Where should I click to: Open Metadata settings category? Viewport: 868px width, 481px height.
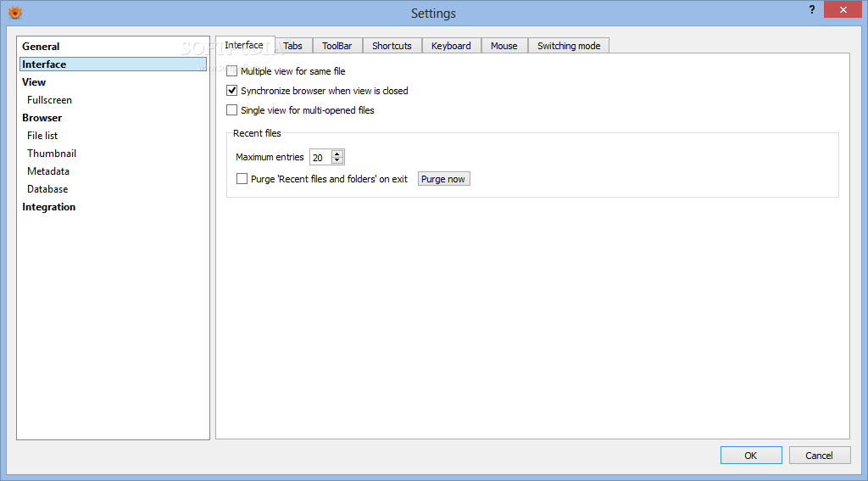pos(113,171)
